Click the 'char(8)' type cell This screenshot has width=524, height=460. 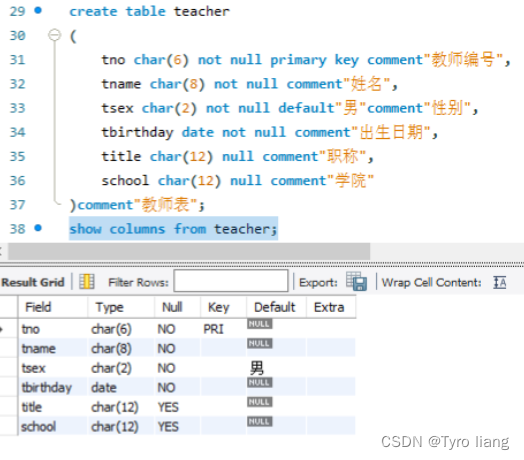pos(121,349)
